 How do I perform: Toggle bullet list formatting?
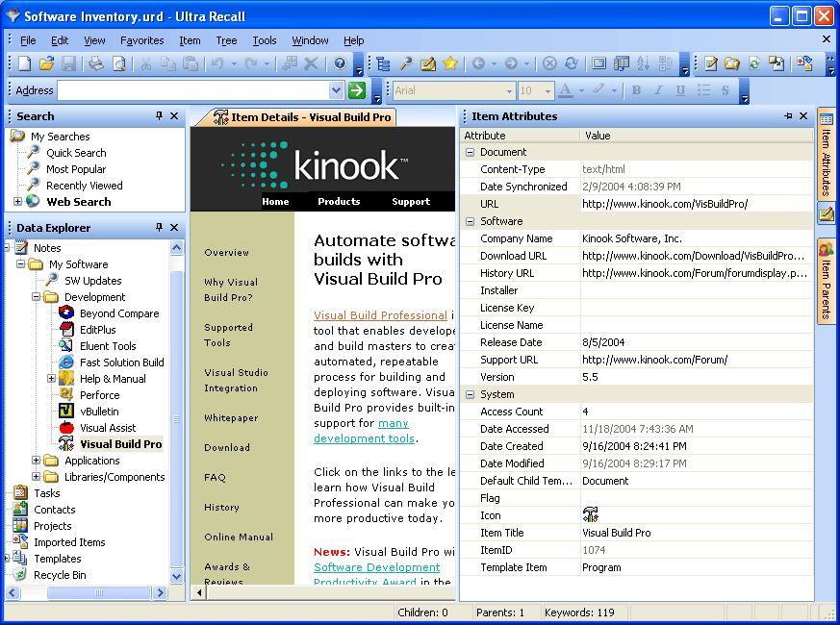(702, 90)
